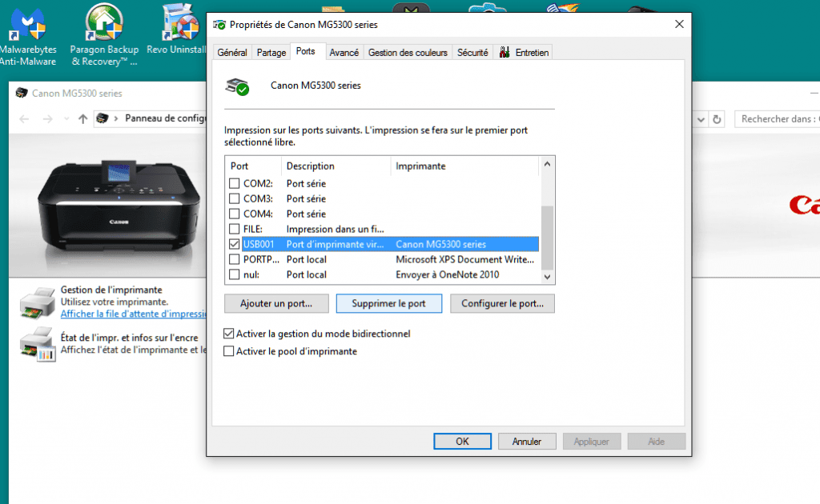The width and height of the screenshot is (820, 504).
Task: Go forward in the Canon MG5300 explorer window
Action: (x=47, y=119)
